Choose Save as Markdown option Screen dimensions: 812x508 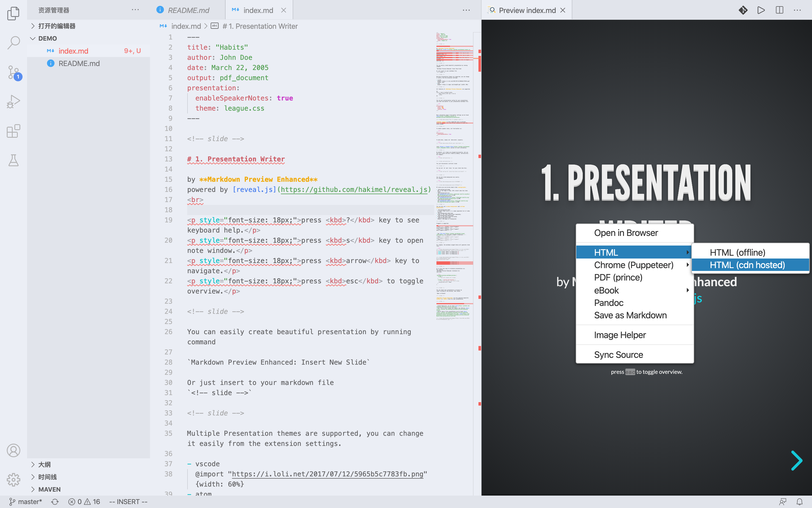click(634, 315)
